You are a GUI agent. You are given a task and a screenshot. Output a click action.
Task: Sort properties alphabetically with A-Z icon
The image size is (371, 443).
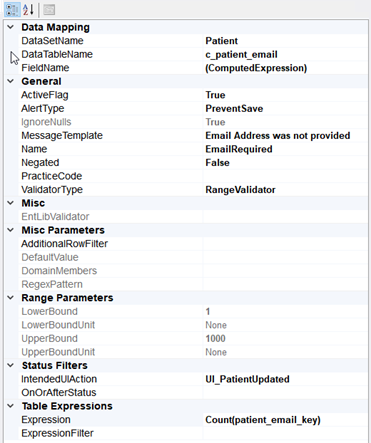click(x=28, y=9)
